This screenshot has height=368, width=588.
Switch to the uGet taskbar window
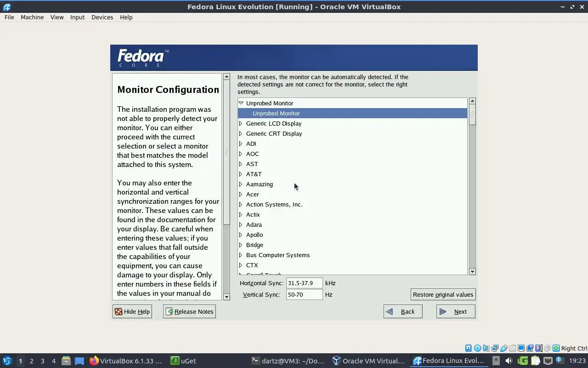coord(184,361)
